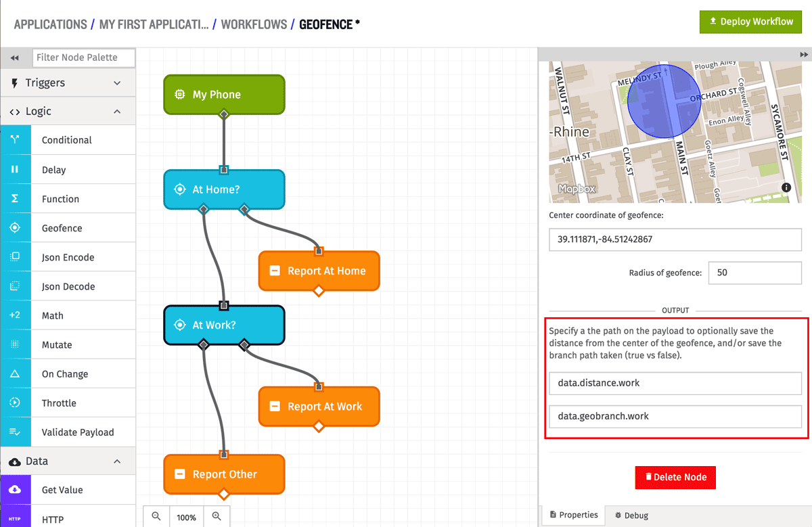Switch to the Properties tab
The image size is (812, 527).
point(574,515)
